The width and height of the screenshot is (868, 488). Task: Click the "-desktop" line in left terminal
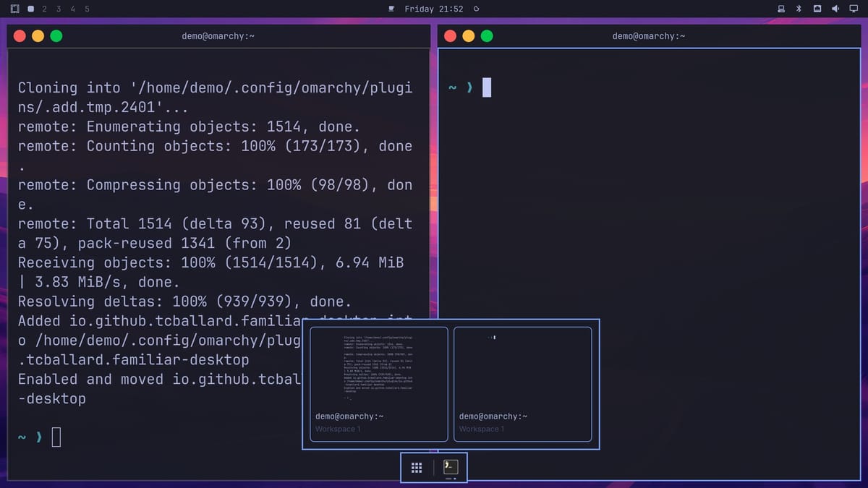(x=52, y=399)
